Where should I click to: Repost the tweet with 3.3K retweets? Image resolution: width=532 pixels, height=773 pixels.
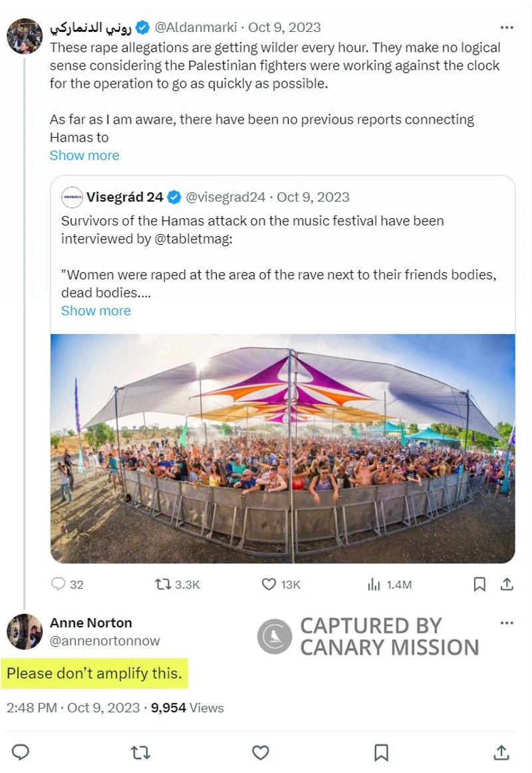163,585
